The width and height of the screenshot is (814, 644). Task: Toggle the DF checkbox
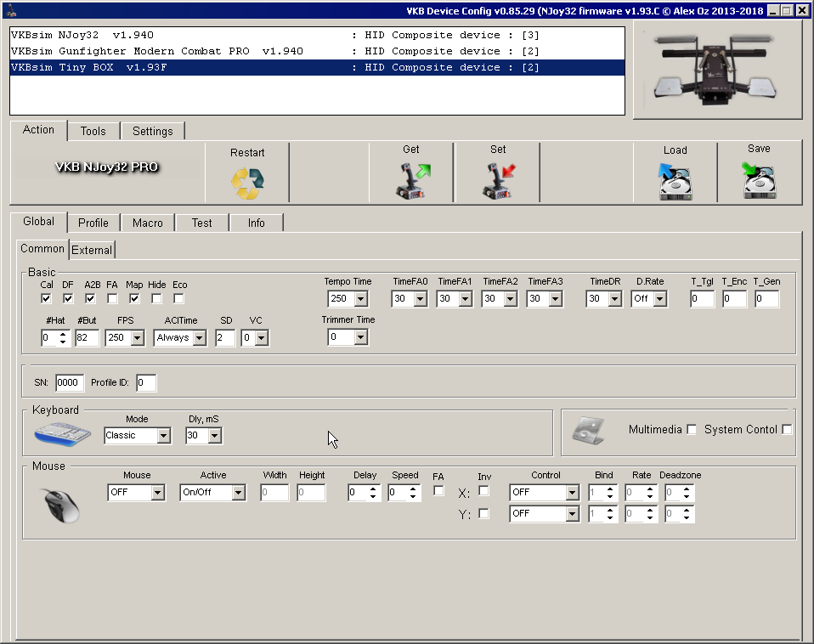coord(68,298)
